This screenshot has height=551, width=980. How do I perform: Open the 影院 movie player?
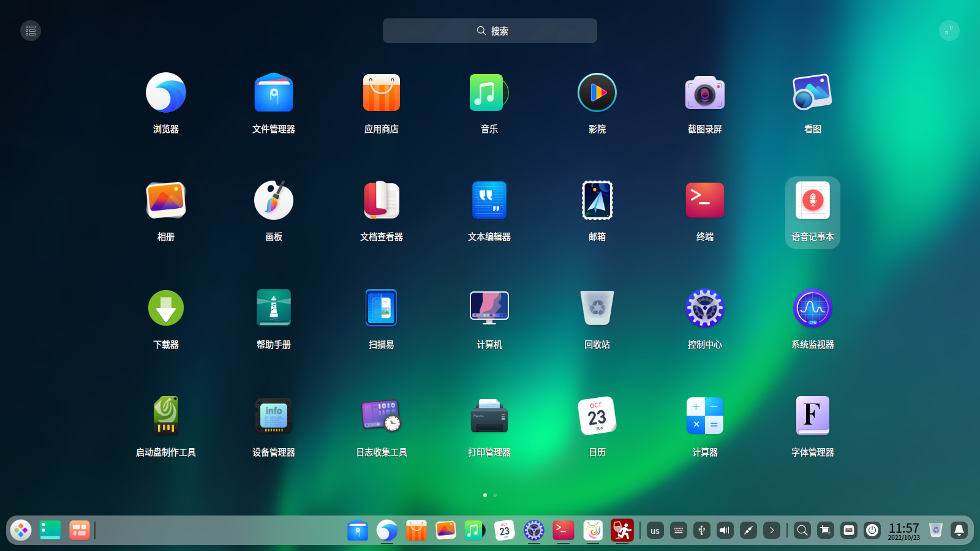tap(597, 92)
